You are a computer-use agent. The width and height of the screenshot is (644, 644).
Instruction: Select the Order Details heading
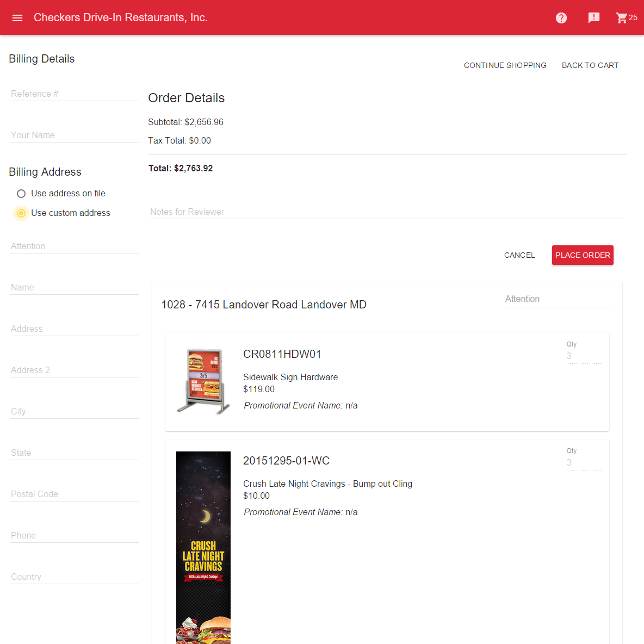(187, 98)
